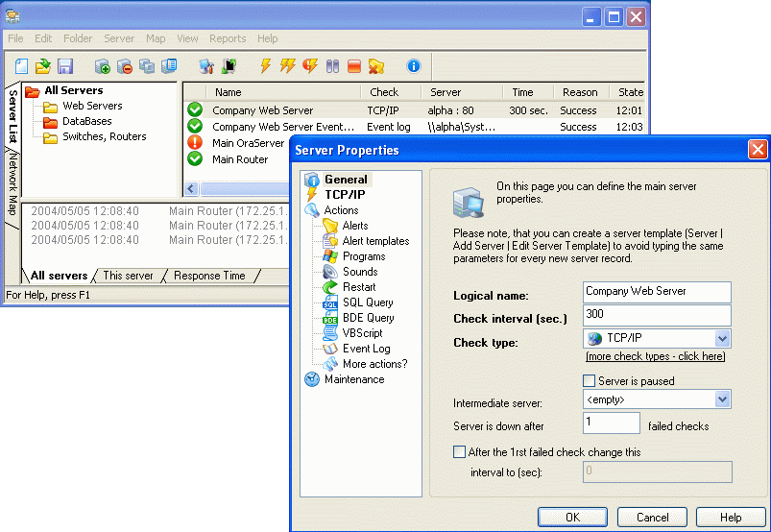Viewport: 771px width, 532px height.
Task: Click the more check types link
Action: [655, 356]
